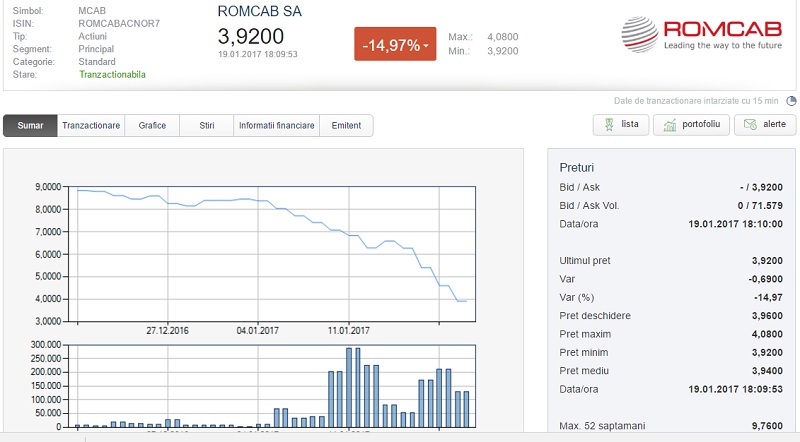The image size is (800, 442).
Task: Click the price line chart
Action: pyautogui.click(x=271, y=254)
